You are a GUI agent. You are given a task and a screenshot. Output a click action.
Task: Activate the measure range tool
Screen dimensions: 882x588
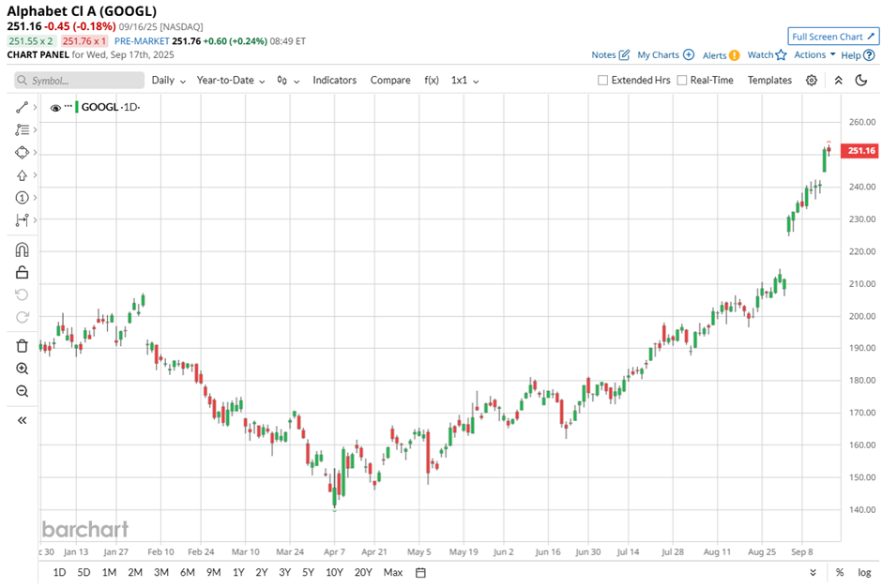tap(22, 220)
